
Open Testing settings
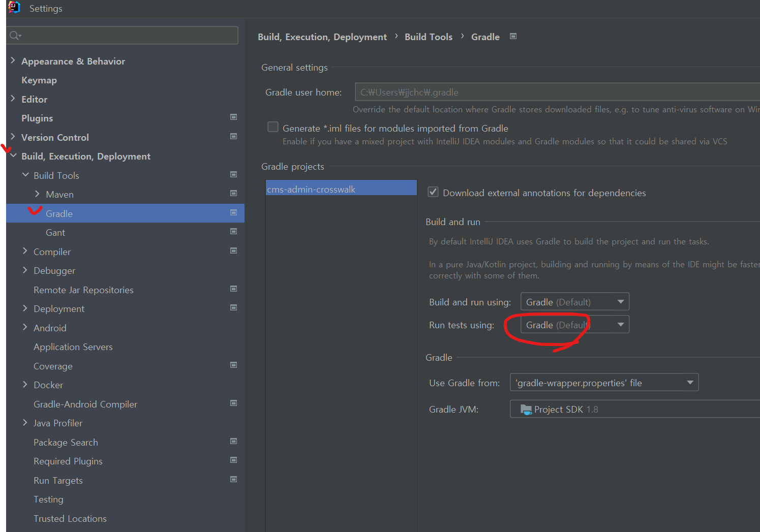(48, 499)
